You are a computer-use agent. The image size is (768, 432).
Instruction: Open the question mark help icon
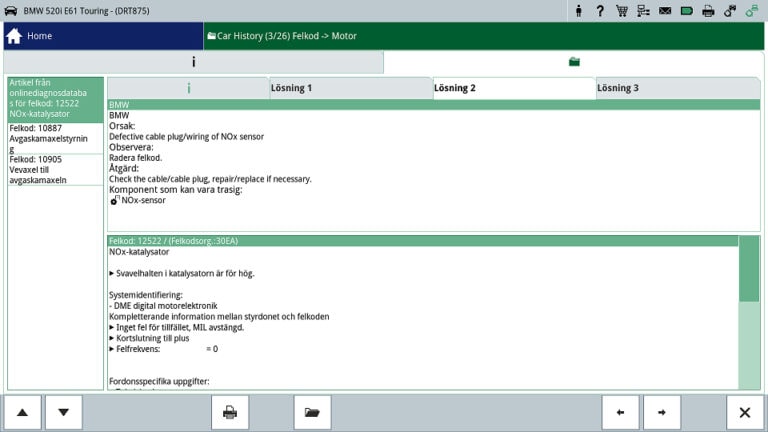tap(600, 11)
